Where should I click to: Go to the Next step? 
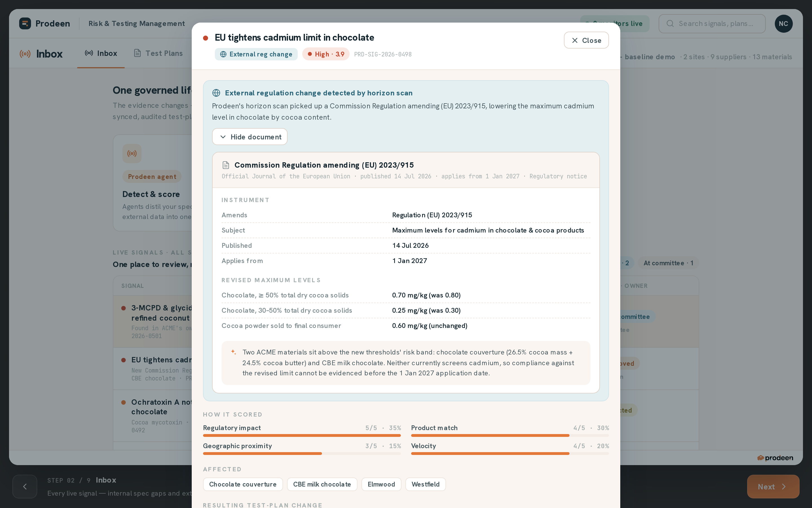pyautogui.click(x=773, y=487)
